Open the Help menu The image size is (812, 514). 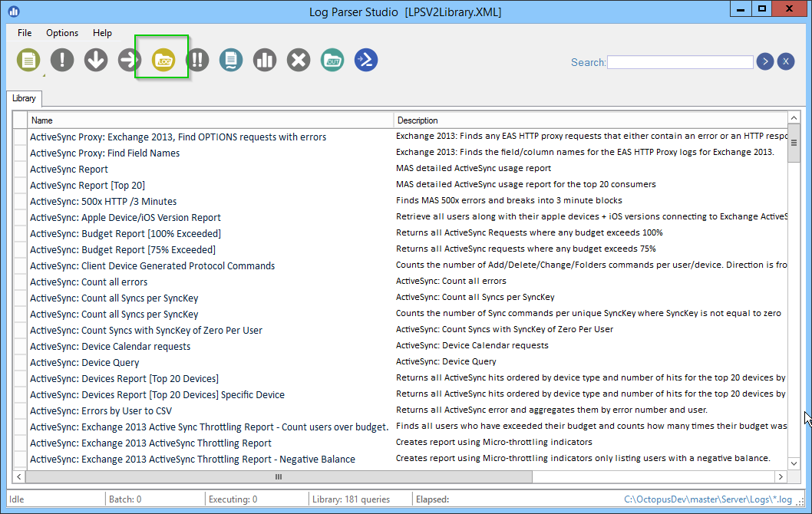102,33
